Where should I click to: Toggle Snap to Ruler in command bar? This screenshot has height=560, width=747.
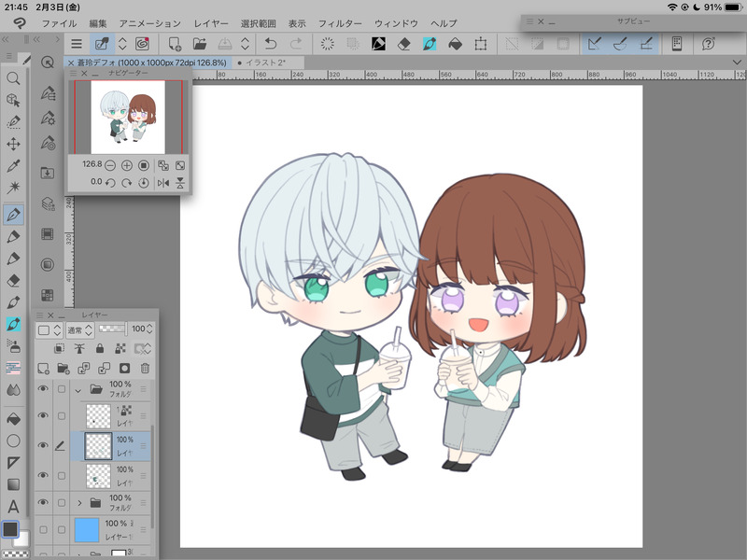pyautogui.click(x=595, y=44)
